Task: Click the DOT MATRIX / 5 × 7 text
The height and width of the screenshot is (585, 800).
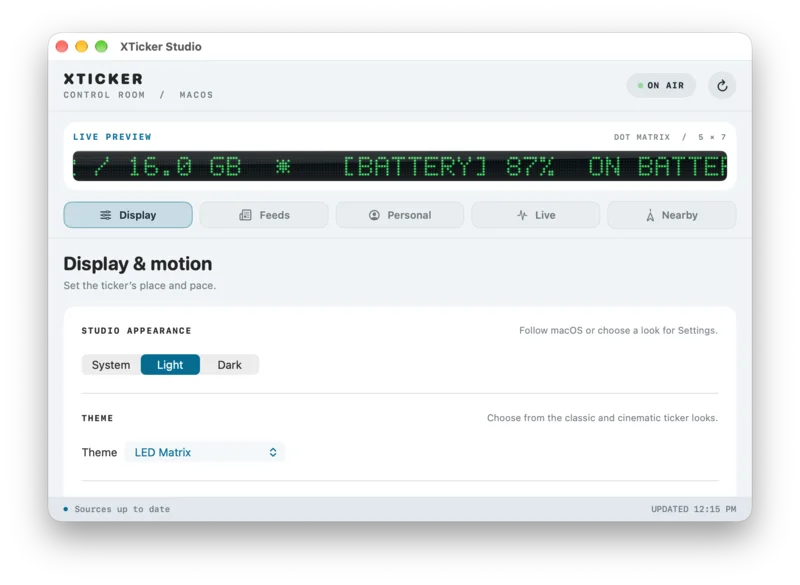Action: (669, 137)
